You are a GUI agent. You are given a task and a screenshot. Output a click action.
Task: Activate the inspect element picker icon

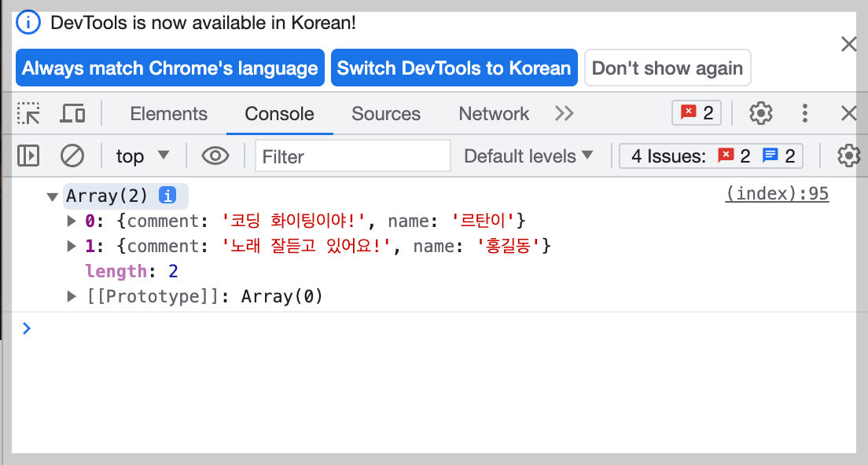[x=28, y=113]
